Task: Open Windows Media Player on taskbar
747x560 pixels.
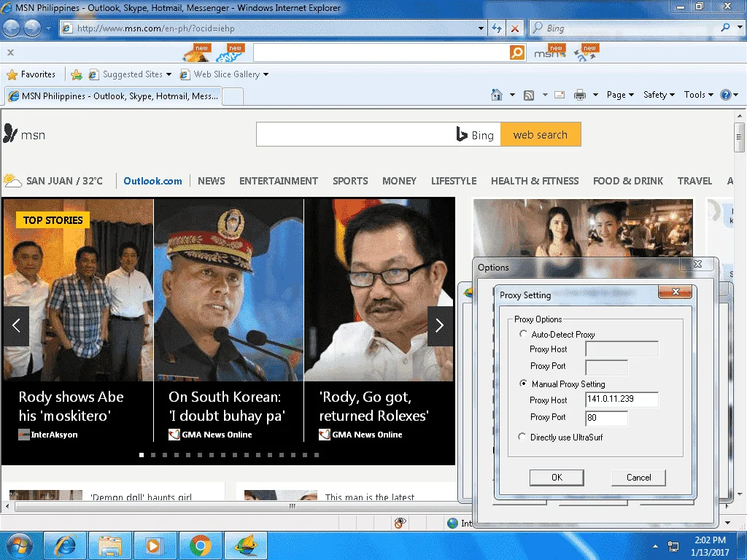Action: pyautogui.click(x=155, y=545)
